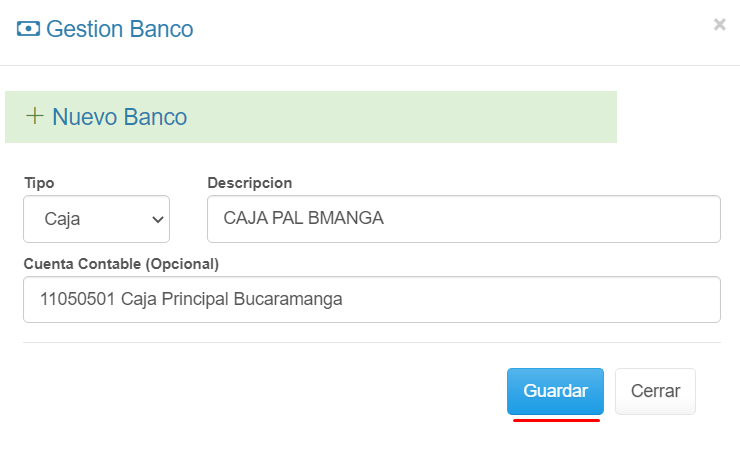Click the "Gestion Banco" dialog title
Screen dimensions: 740x476
pos(120,29)
